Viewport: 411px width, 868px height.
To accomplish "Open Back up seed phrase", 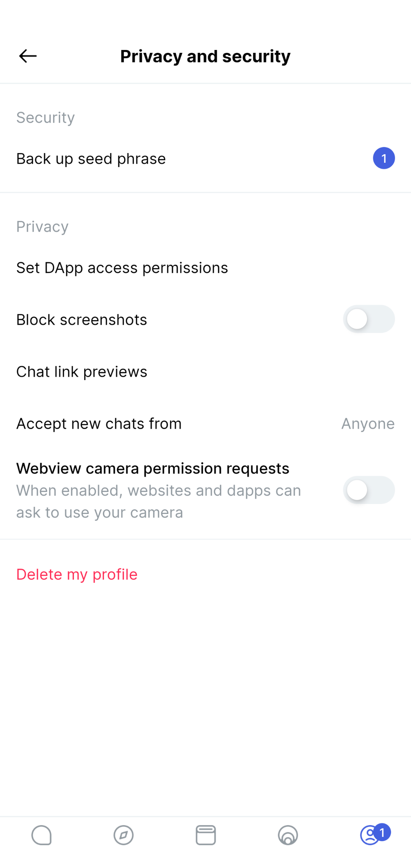I will [x=91, y=159].
